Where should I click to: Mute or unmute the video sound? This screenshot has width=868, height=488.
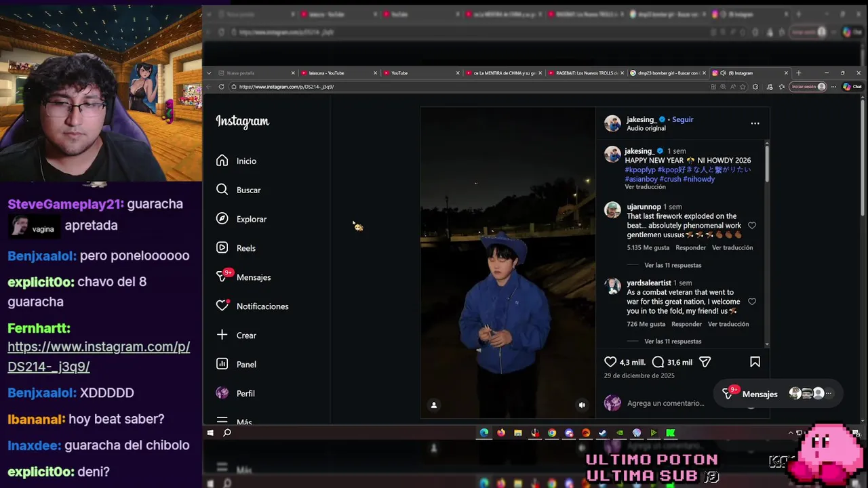point(582,405)
